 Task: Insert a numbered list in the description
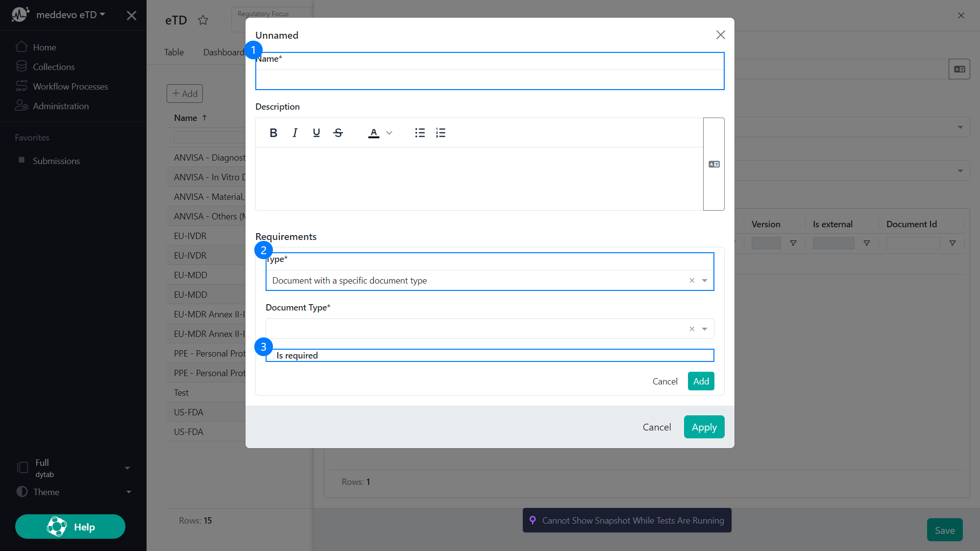tap(441, 132)
